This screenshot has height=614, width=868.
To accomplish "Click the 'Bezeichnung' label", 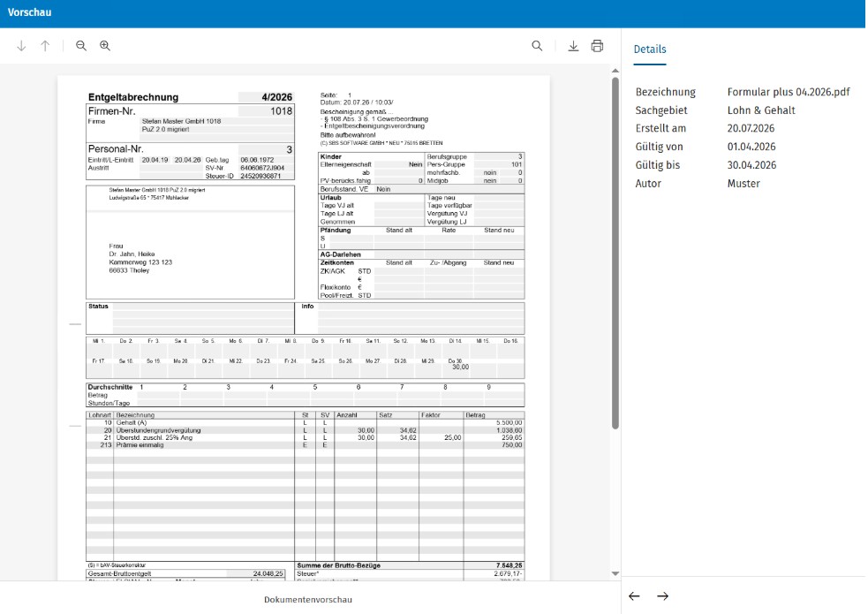I will 666,92.
